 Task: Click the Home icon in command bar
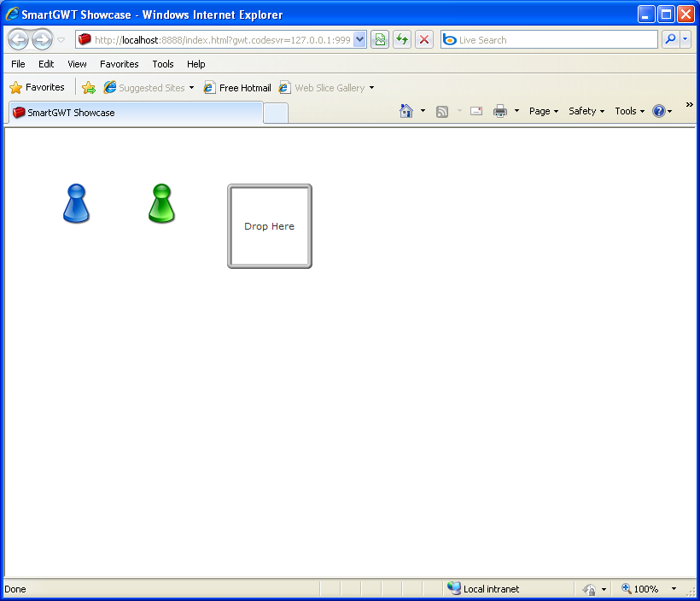(406, 111)
